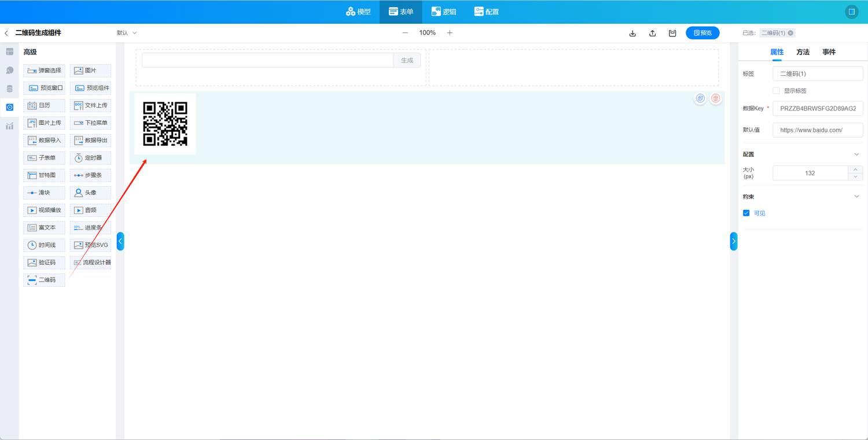Image resolution: width=868 pixels, height=440 pixels.
Task: Select the 子表单 component
Action: (x=44, y=158)
